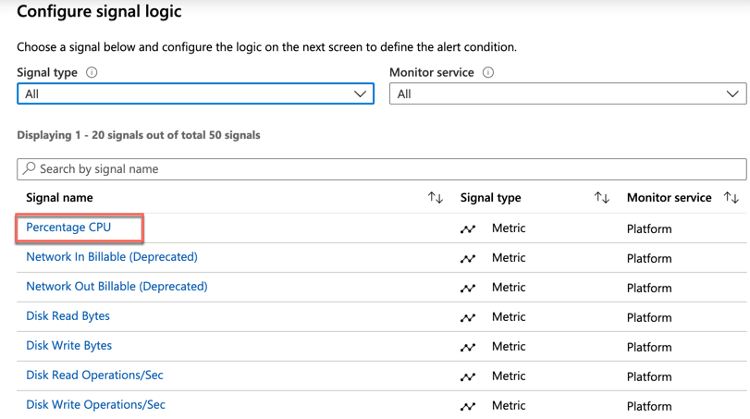Image resolution: width=750 pixels, height=419 pixels.
Task: Click the Signal name column header
Action: (x=59, y=198)
